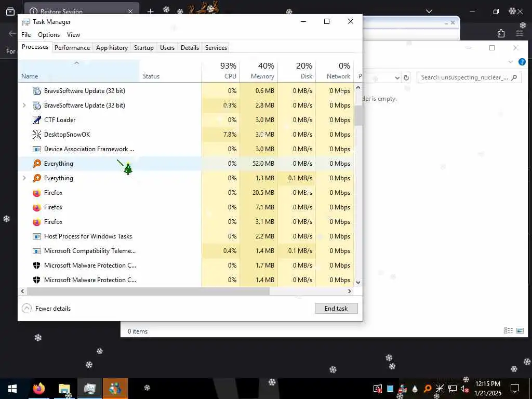Sort processes by CPU column header
This screenshot has width=532, height=399.
coord(221,72)
